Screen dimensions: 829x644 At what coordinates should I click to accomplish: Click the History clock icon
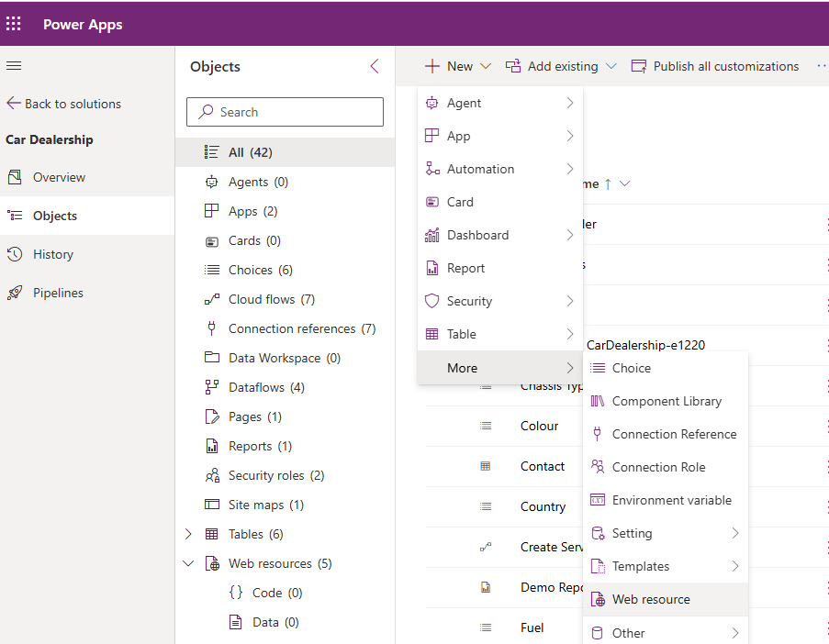tap(15, 254)
